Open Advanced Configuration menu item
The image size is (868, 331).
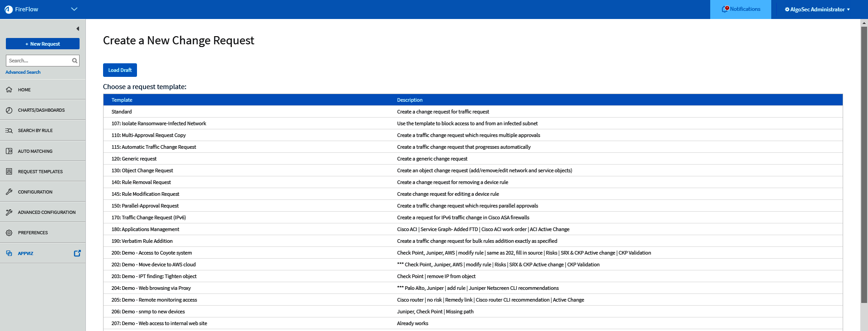(47, 212)
